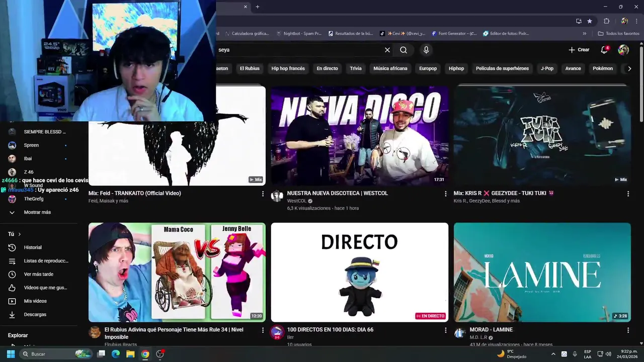
Task: Open Historial in the sidebar
Action: [39, 247]
